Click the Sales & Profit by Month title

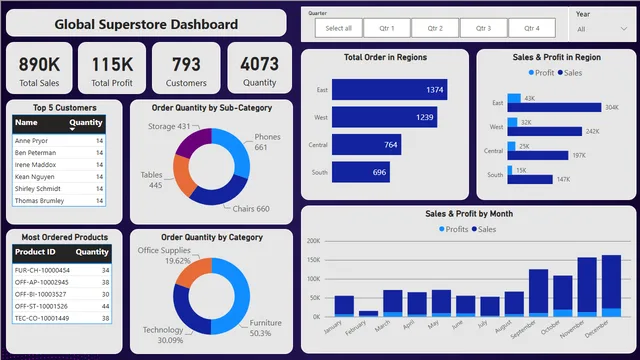click(469, 213)
